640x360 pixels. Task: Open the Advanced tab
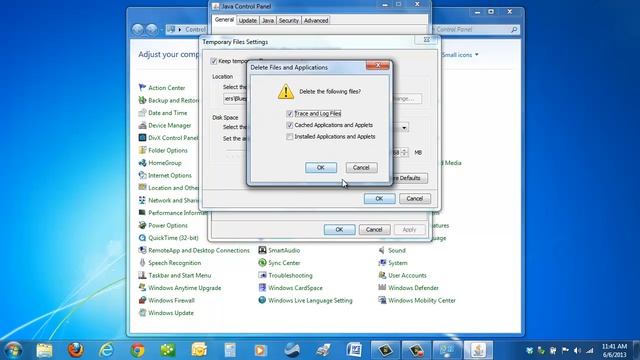316,20
